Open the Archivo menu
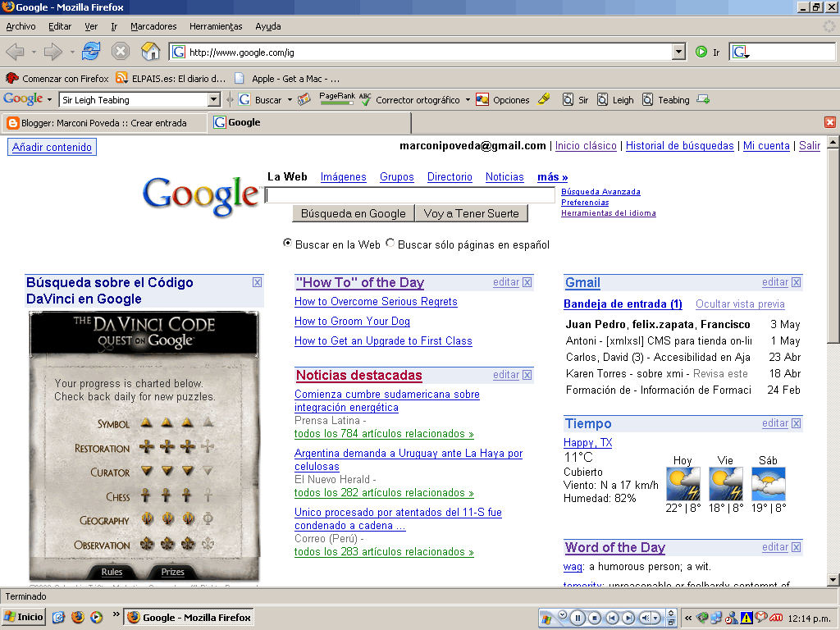The width and height of the screenshot is (840, 630). [x=21, y=26]
